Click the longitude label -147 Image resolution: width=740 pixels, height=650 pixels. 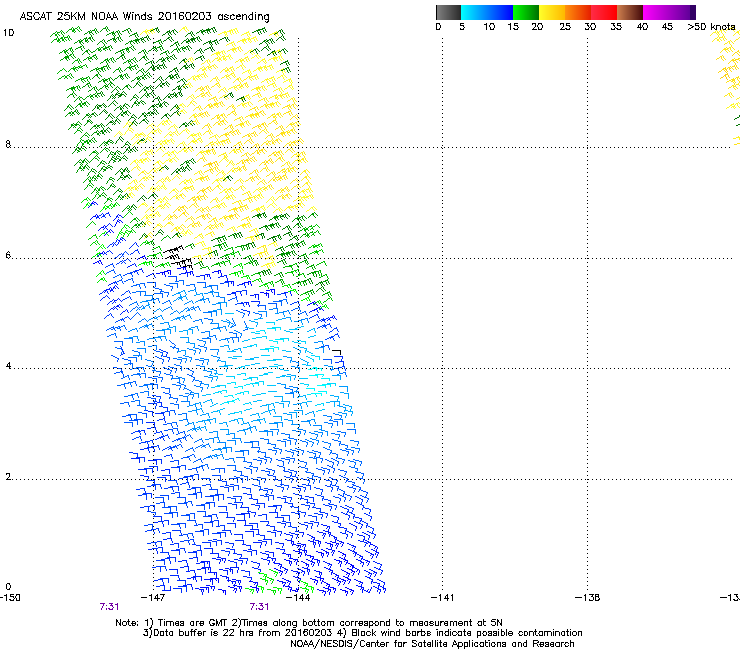point(153,598)
